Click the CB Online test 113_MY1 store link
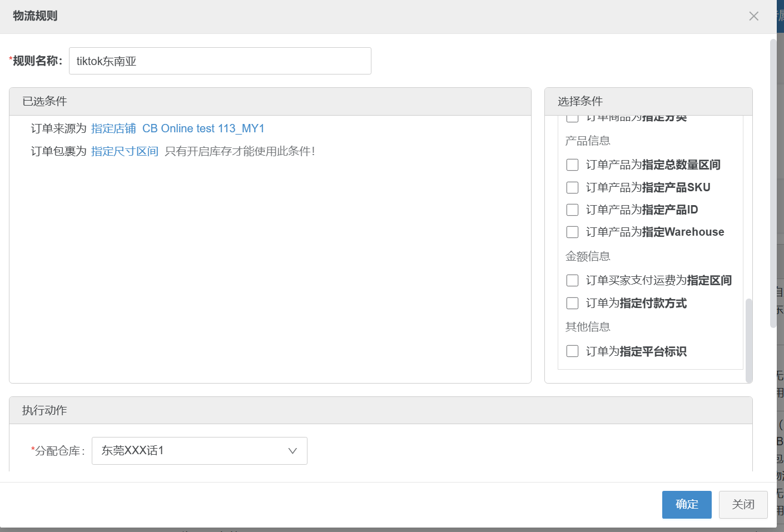 coord(203,128)
